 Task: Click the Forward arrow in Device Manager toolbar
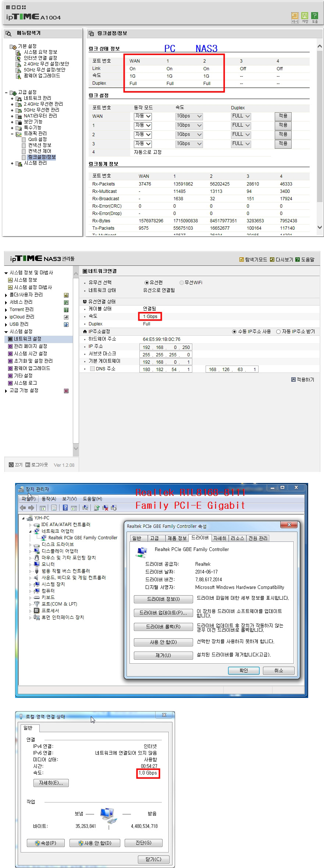[31, 508]
